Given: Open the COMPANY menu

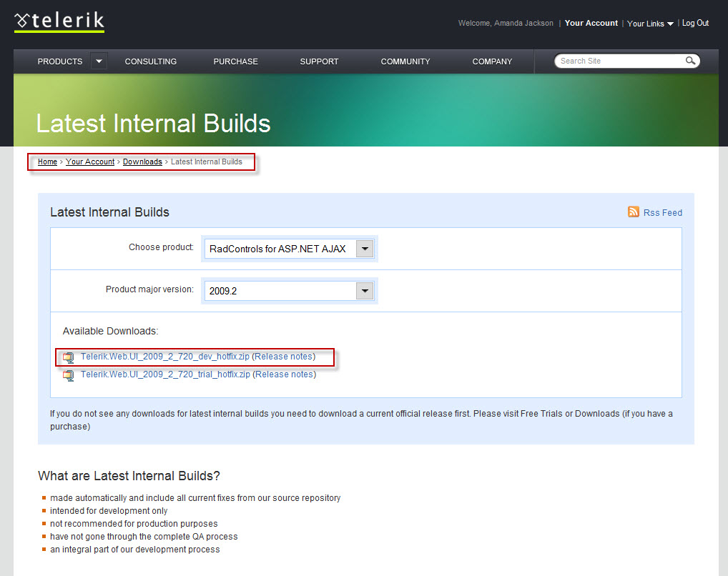Looking at the screenshot, I should pos(492,61).
